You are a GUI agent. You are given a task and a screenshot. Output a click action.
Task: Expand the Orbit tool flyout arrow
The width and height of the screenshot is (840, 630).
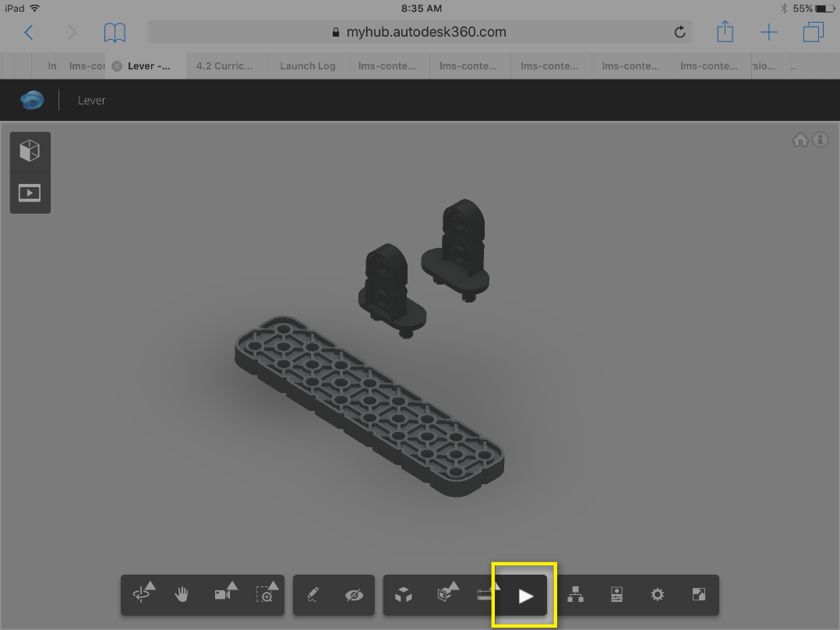point(150,586)
